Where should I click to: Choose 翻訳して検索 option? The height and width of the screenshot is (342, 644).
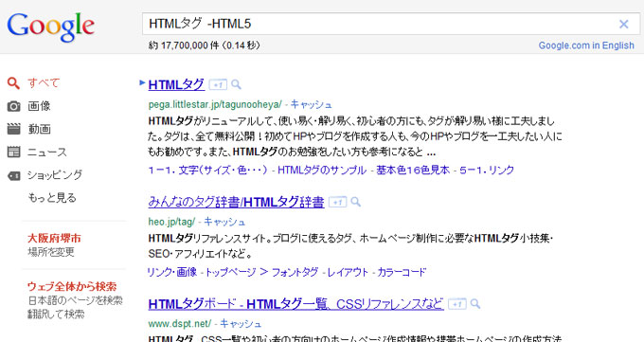point(56,315)
